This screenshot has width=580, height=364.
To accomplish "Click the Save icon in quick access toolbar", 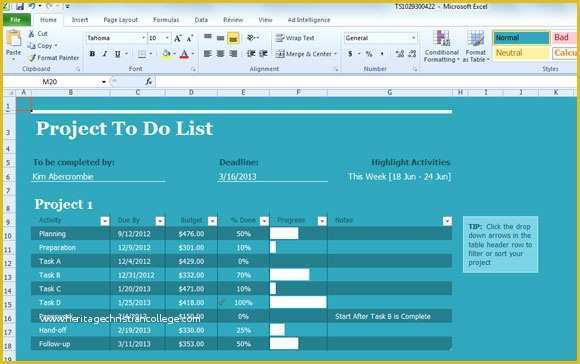I will [x=20, y=6].
